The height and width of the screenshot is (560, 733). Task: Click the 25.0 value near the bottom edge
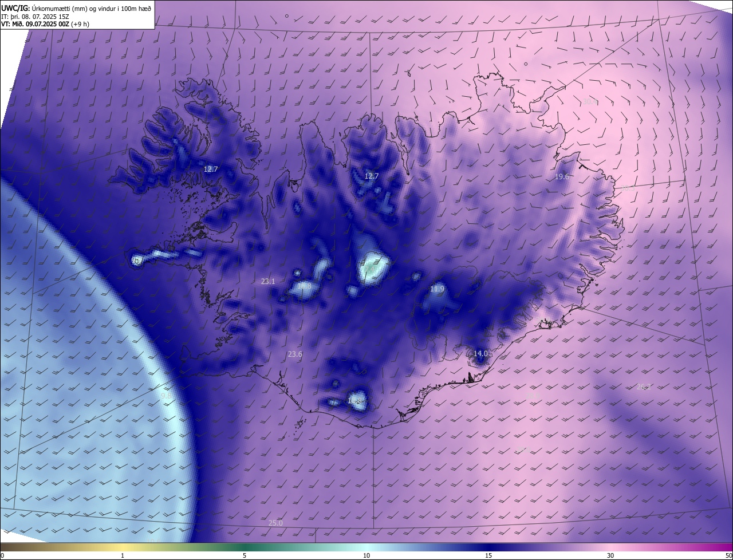click(x=275, y=523)
